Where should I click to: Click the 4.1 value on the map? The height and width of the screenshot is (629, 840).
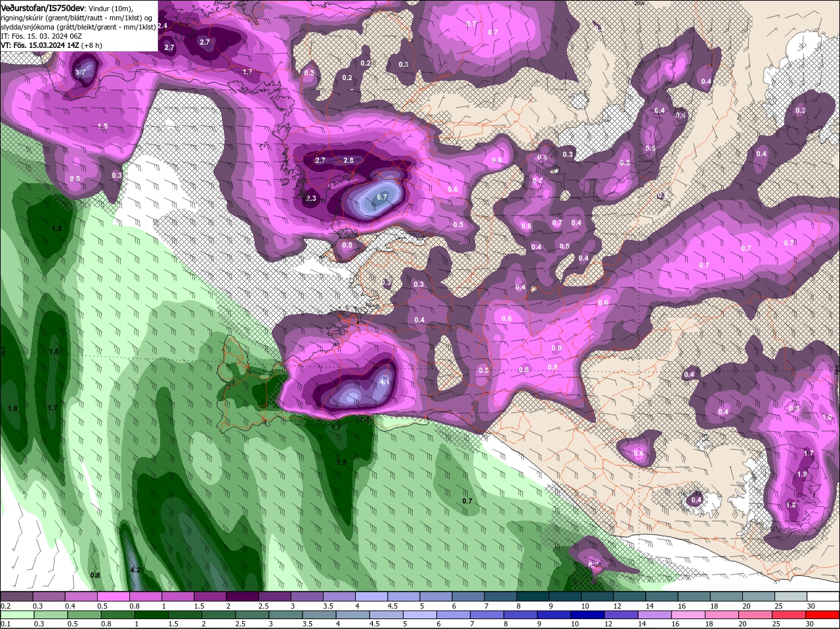[385, 381]
